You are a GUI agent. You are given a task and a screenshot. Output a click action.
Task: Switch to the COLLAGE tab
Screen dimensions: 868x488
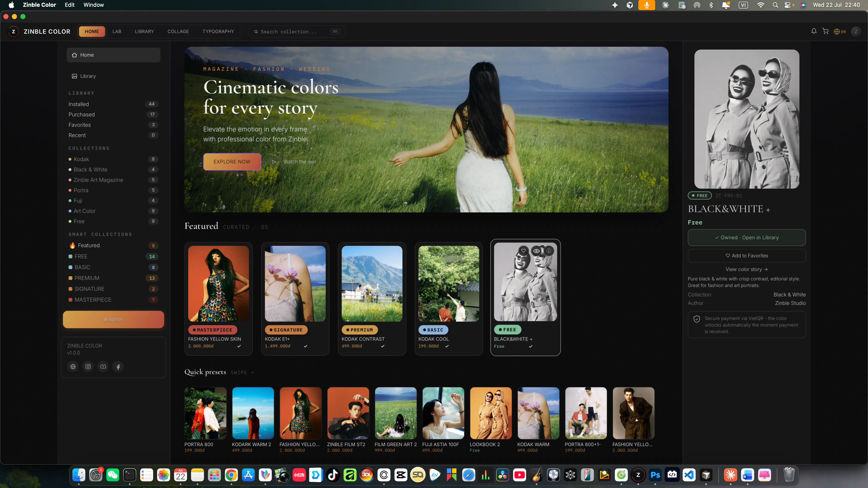tap(178, 31)
